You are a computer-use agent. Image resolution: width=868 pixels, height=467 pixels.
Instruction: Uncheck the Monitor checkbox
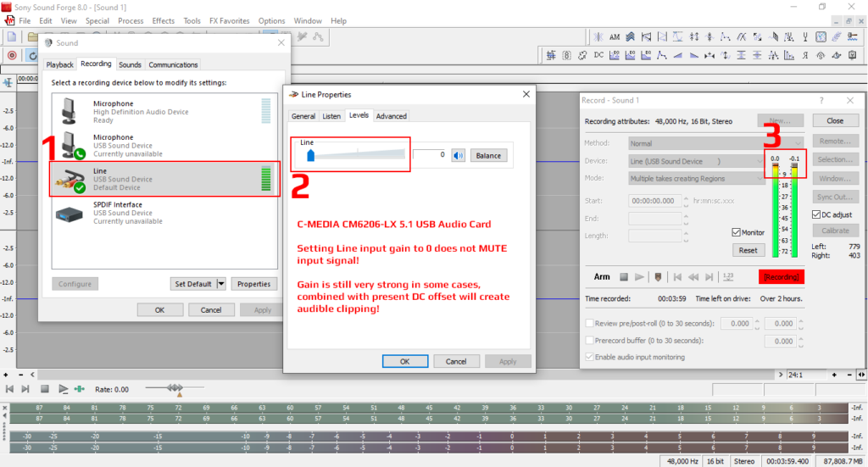[736, 232]
